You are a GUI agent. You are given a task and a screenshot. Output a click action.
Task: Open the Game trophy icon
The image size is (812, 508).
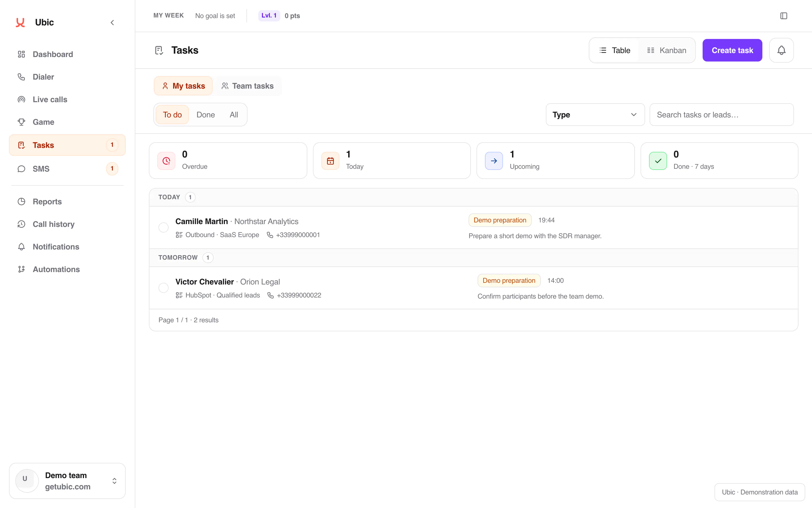(21, 122)
